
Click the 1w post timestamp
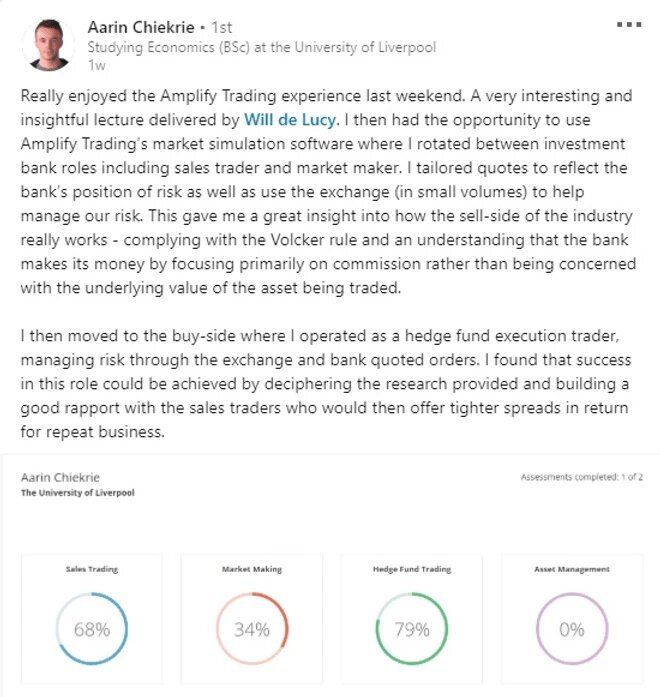pos(96,65)
